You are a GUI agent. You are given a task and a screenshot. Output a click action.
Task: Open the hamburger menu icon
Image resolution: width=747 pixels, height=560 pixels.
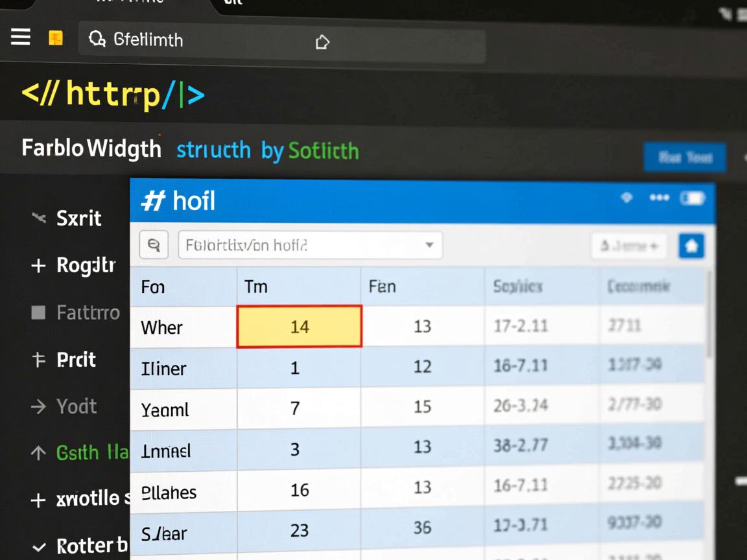[21, 38]
